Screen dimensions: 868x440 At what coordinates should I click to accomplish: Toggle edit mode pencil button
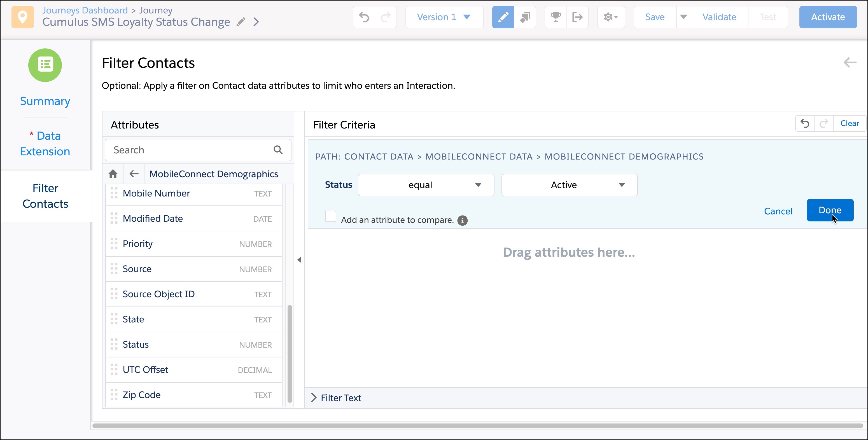point(503,17)
